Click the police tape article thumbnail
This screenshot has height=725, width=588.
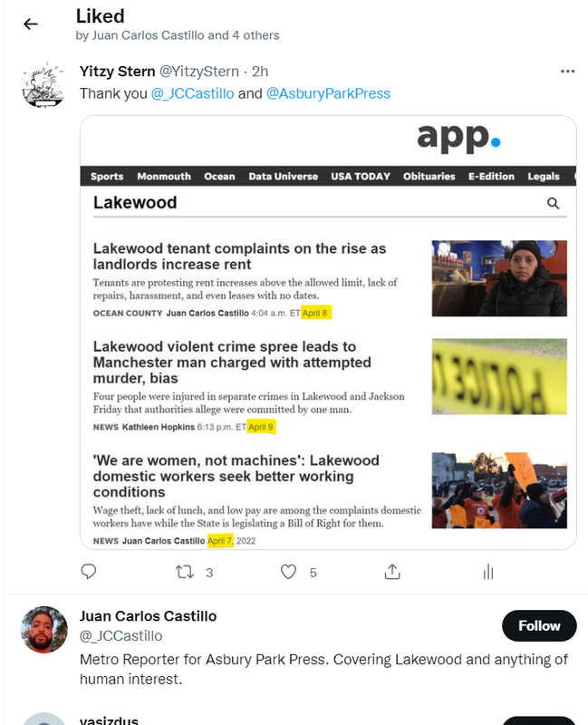pos(499,376)
